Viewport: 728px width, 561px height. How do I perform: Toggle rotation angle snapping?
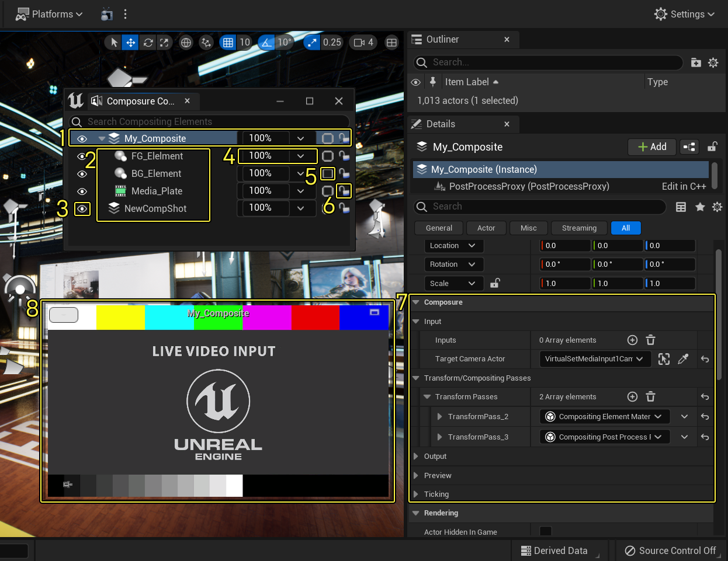(x=267, y=42)
